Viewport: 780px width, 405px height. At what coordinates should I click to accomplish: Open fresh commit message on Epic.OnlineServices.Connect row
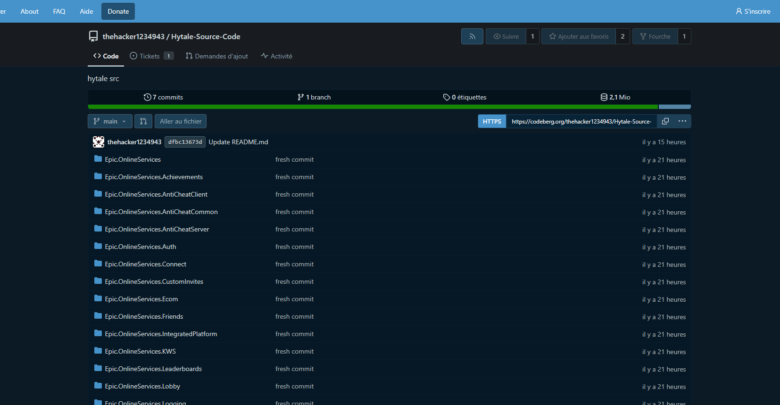pos(294,264)
